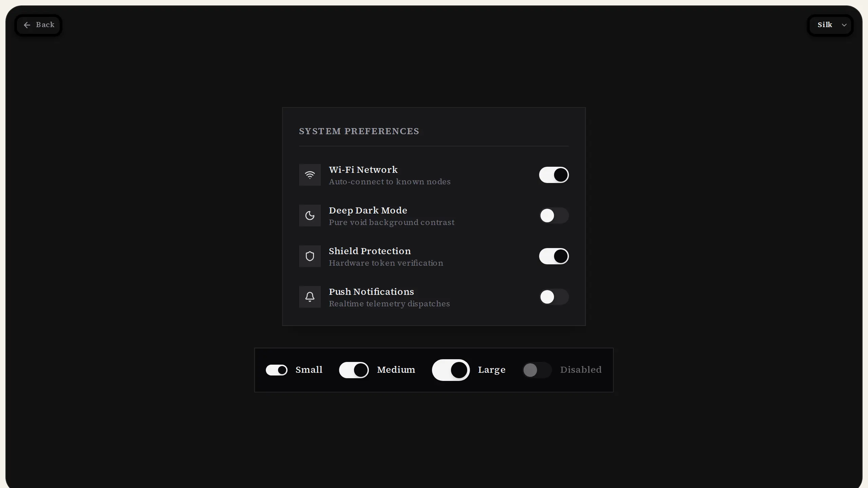
Task: Toggle the Small size switch
Action: click(276, 370)
